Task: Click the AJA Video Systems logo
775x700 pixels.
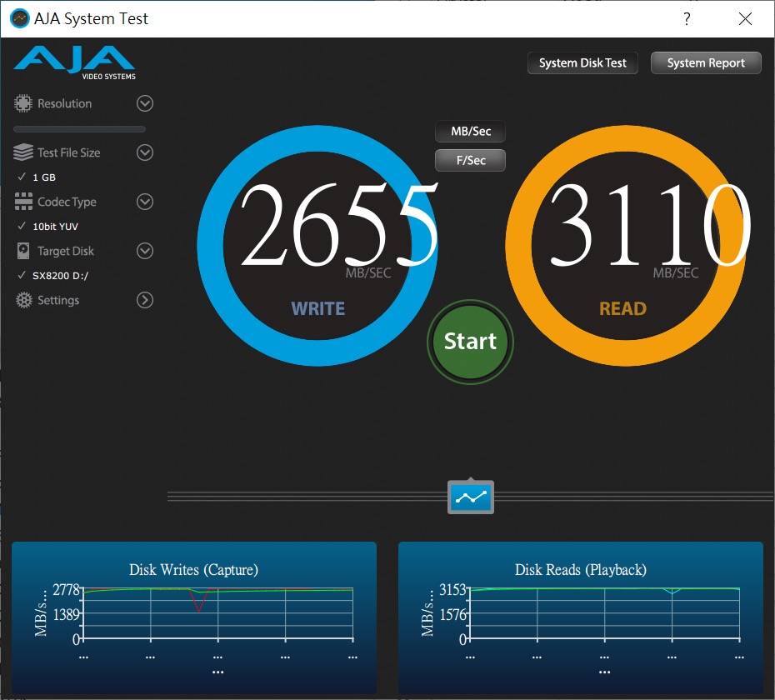Action: coord(75,62)
